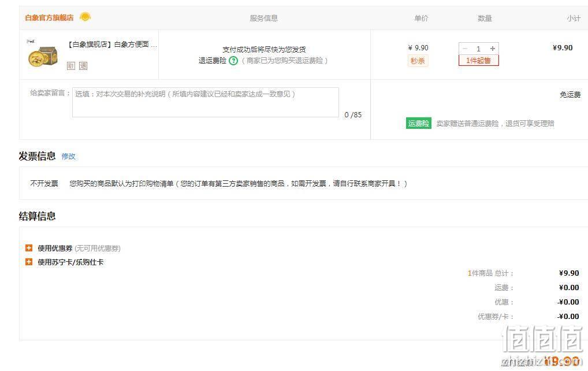588x371 pixels.
Task: Open the instant noodle product thumbnail
Action: coord(43,54)
